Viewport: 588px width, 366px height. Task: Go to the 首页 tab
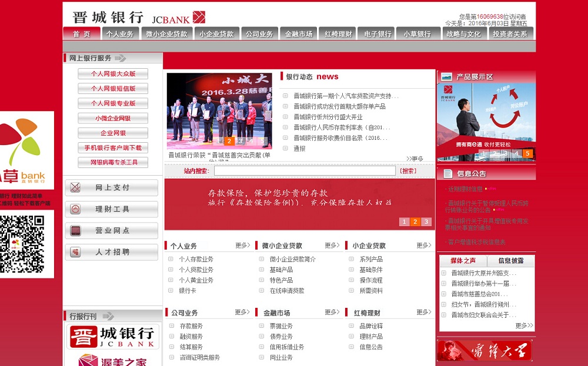(x=81, y=33)
